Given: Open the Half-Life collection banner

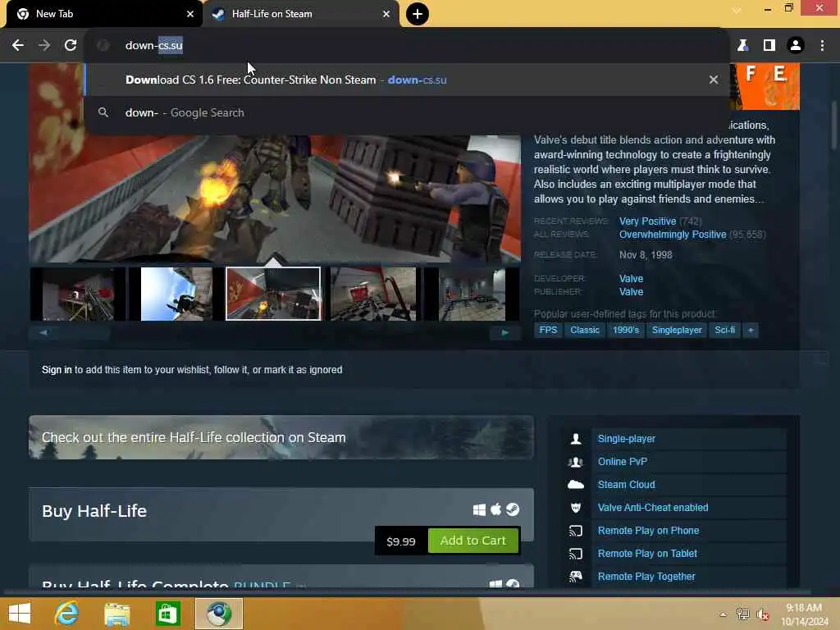Looking at the screenshot, I should [x=281, y=437].
